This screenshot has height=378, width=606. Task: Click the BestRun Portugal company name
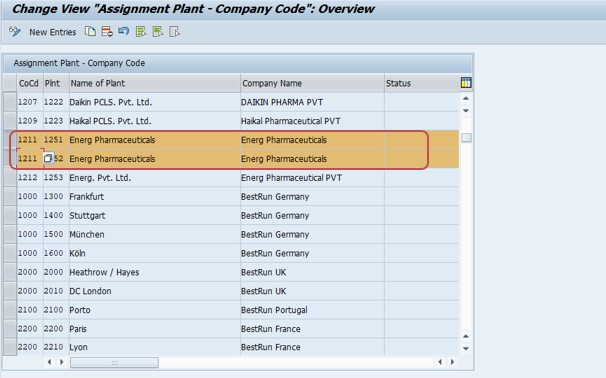click(274, 310)
